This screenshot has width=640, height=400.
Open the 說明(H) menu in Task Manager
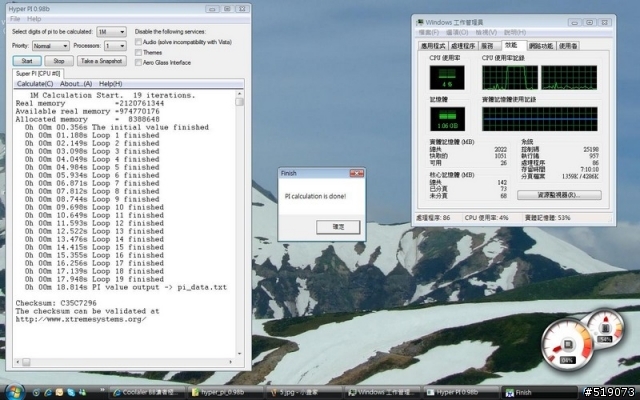(515, 32)
